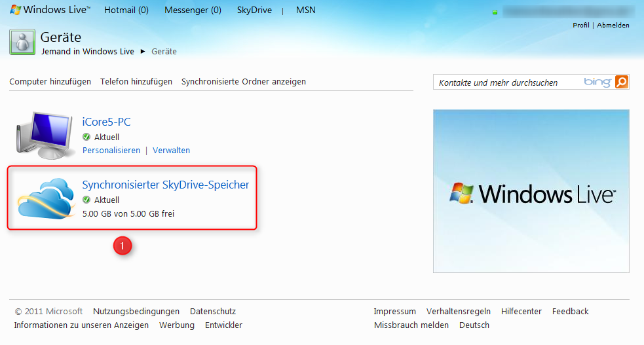Open SkyDrive in the top navigation
This screenshot has height=345, width=644.
click(x=254, y=10)
